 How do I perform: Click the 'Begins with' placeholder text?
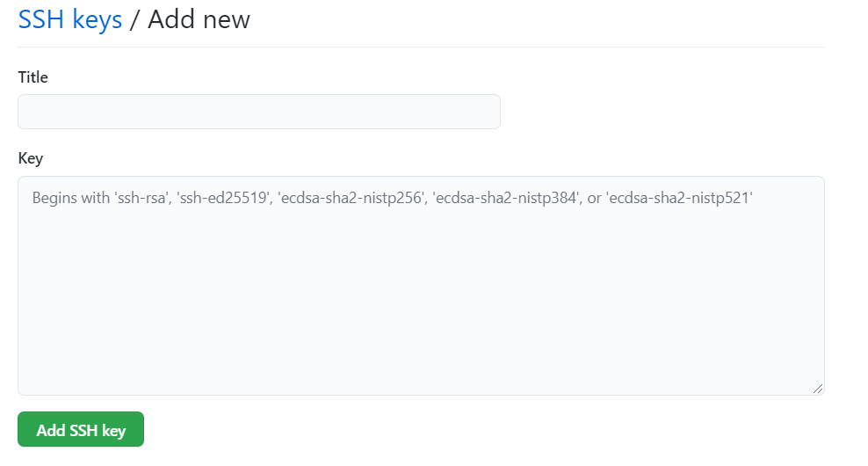(70, 198)
